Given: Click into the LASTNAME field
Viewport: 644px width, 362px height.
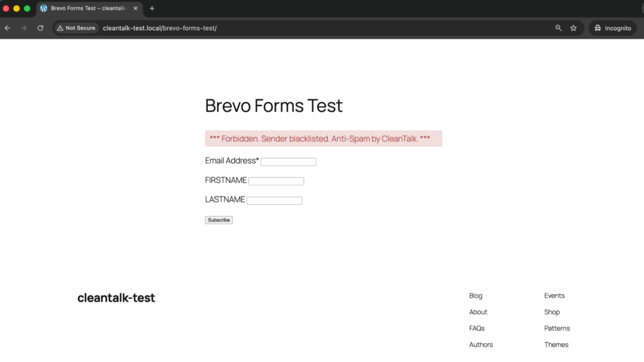Looking at the screenshot, I should [x=274, y=200].
